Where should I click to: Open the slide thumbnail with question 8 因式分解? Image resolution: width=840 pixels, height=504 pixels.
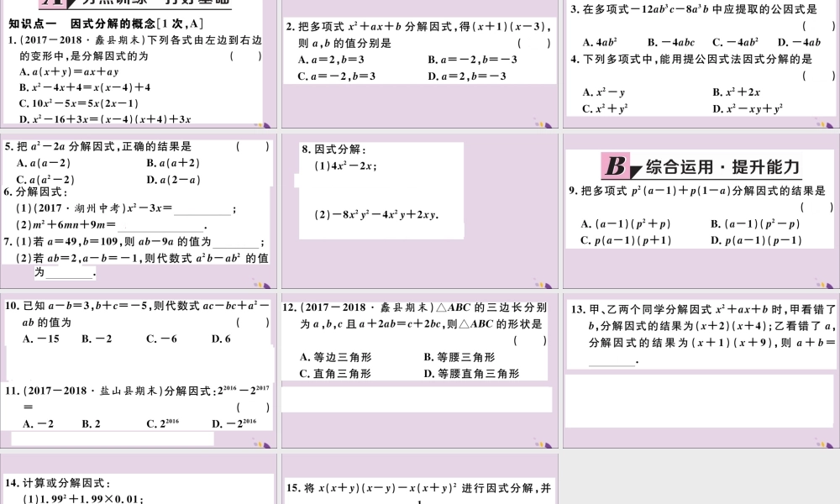420,211
